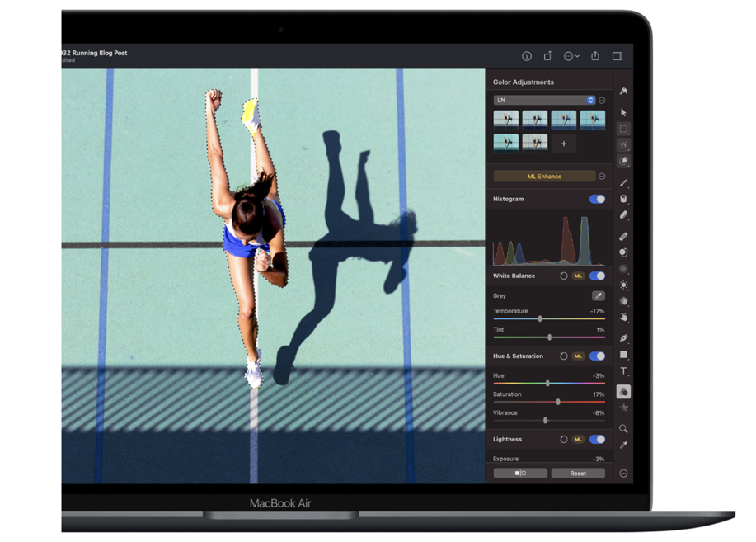This screenshot has width=756, height=542.
Task: Disable the White Balance adjustment
Action: tap(597, 276)
